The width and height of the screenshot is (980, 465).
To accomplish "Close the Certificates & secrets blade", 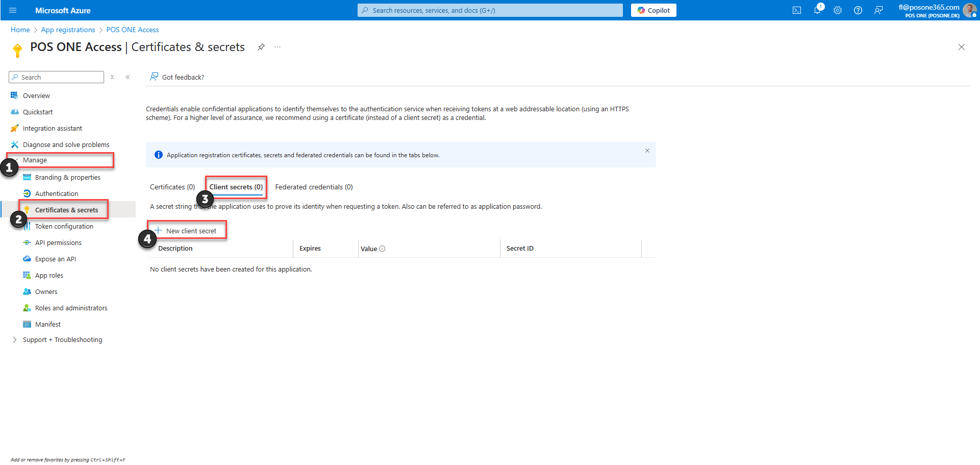I will pos(961,47).
